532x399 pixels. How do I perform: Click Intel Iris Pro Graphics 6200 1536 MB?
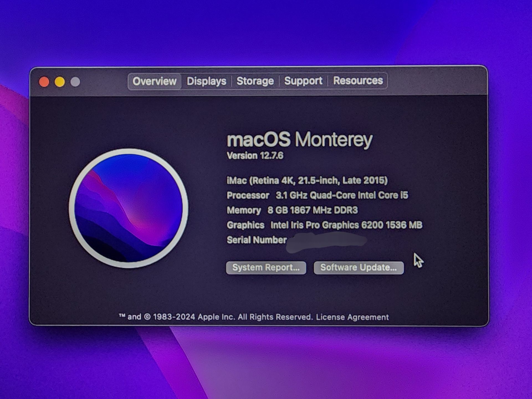pyautogui.click(x=346, y=225)
